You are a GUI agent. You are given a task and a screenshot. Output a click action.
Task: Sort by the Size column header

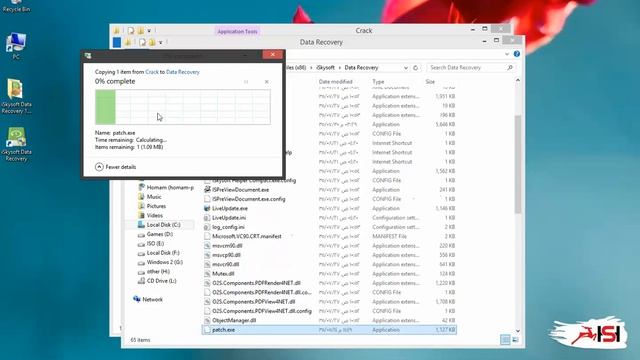coord(430,82)
